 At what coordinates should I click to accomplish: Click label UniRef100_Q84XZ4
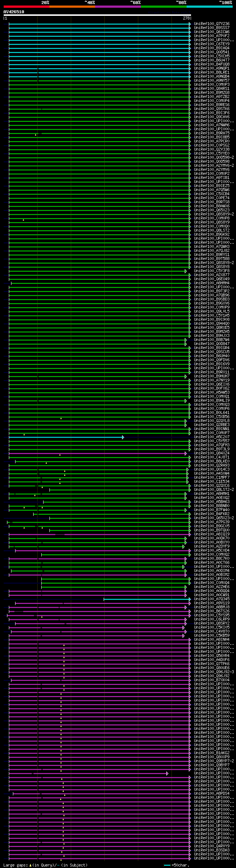(212, 453)
